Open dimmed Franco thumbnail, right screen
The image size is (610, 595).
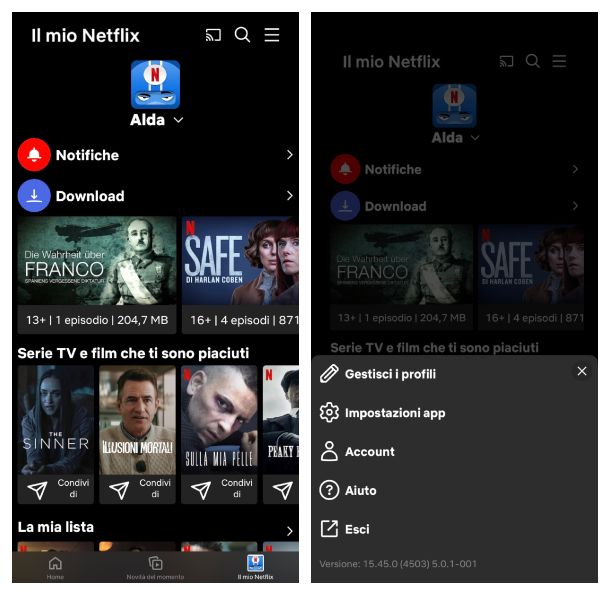click(x=401, y=265)
